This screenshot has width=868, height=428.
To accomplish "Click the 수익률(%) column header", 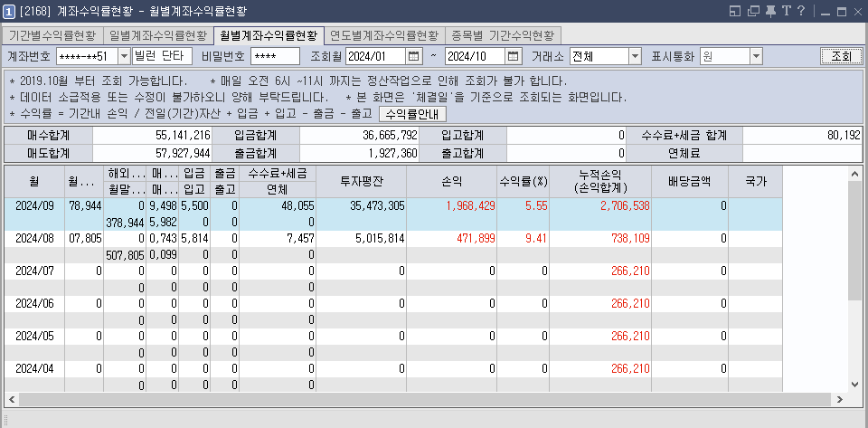I will (x=524, y=181).
